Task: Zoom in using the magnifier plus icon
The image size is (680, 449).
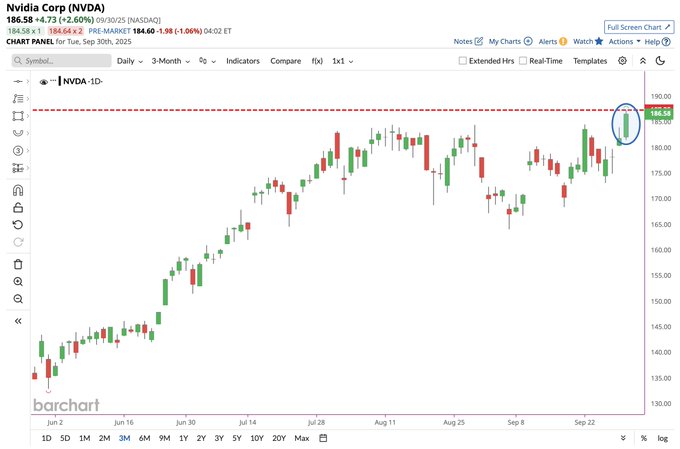Action: click(x=18, y=282)
